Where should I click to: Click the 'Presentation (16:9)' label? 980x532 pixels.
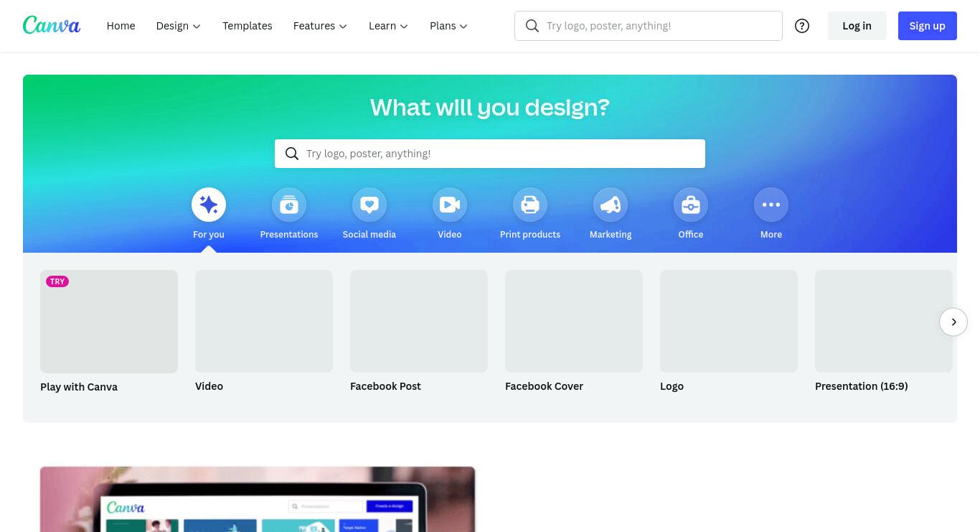point(861,386)
